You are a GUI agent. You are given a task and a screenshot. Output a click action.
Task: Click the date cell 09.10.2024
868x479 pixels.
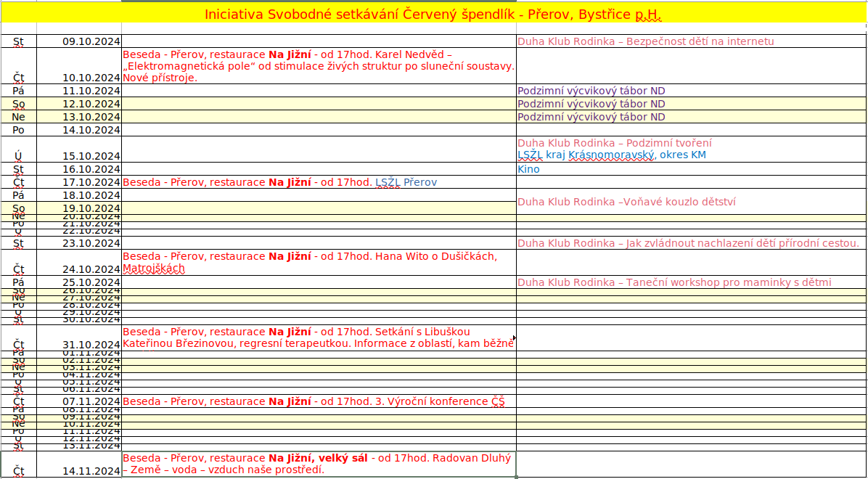(79, 41)
